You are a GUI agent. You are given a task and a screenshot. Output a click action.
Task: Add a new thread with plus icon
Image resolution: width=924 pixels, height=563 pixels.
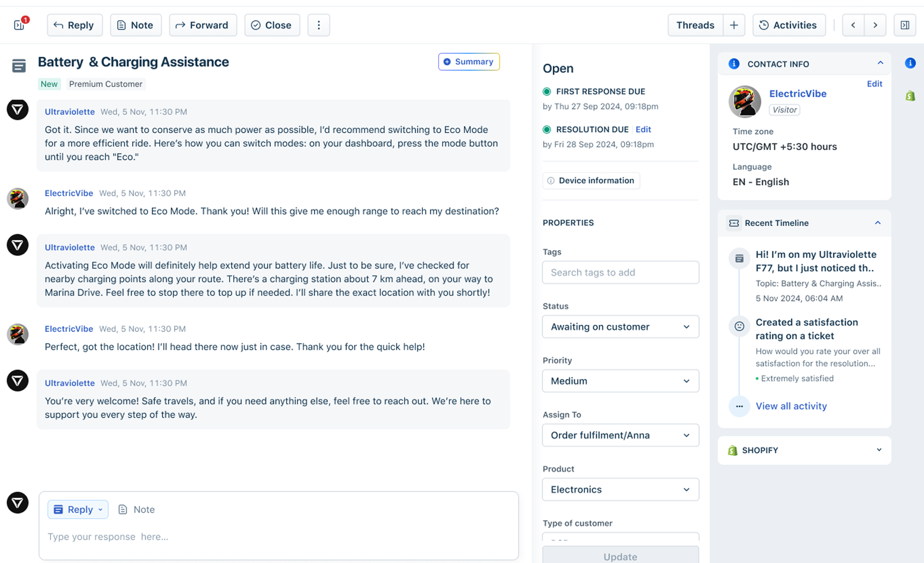click(x=734, y=25)
